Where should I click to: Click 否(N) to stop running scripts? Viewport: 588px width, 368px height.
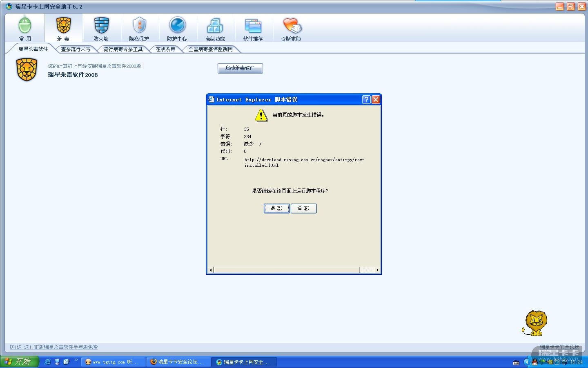tap(303, 208)
